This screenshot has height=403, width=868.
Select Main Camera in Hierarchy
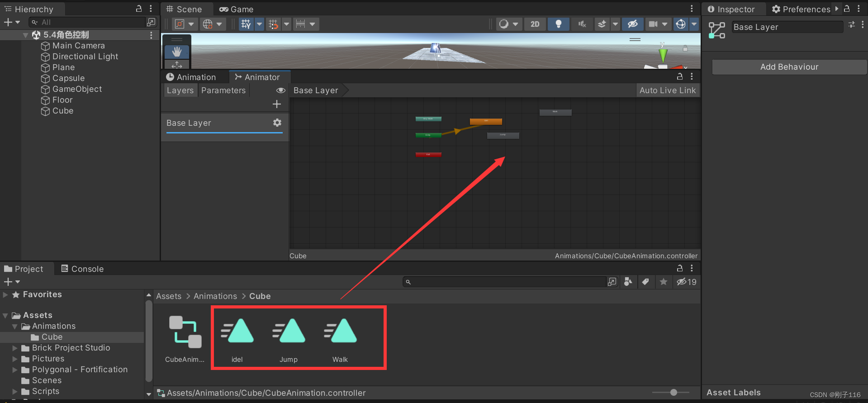[x=79, y=46]
